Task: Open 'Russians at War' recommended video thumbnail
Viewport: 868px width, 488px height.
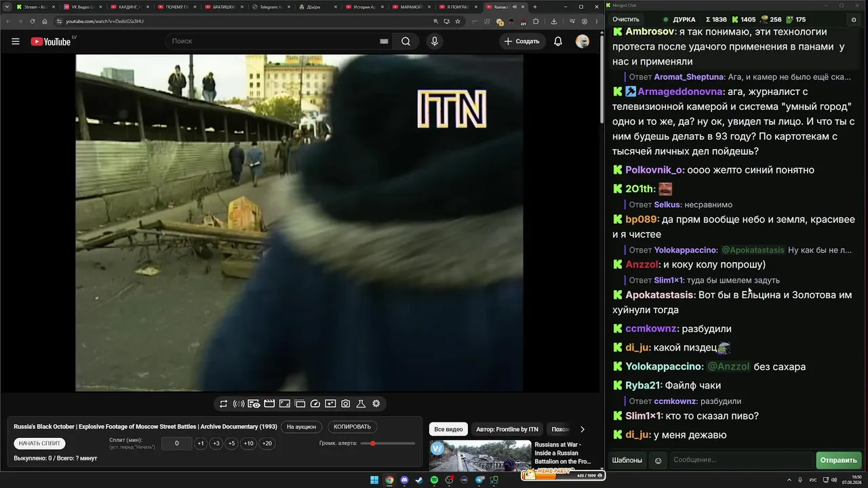Action: click(x=480, y=456)
